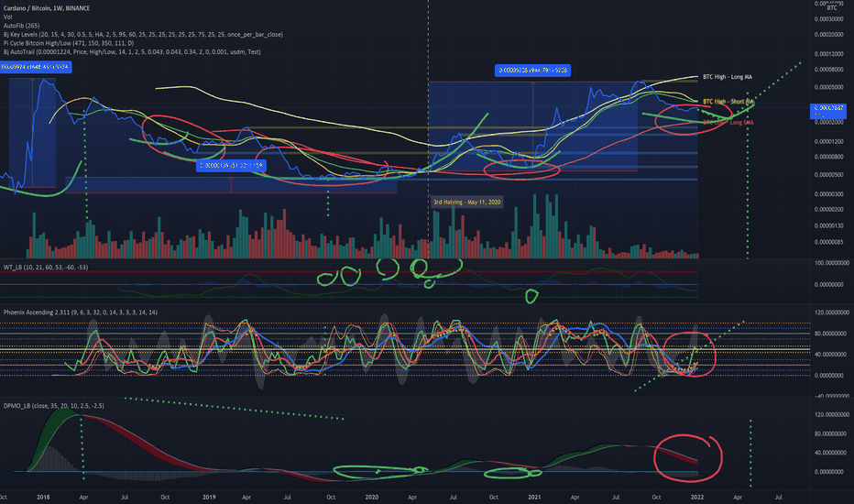Click the Bj AutoTrail indicator legend
The height and width of the screenshot is (504, 854).
coord(132,51)
